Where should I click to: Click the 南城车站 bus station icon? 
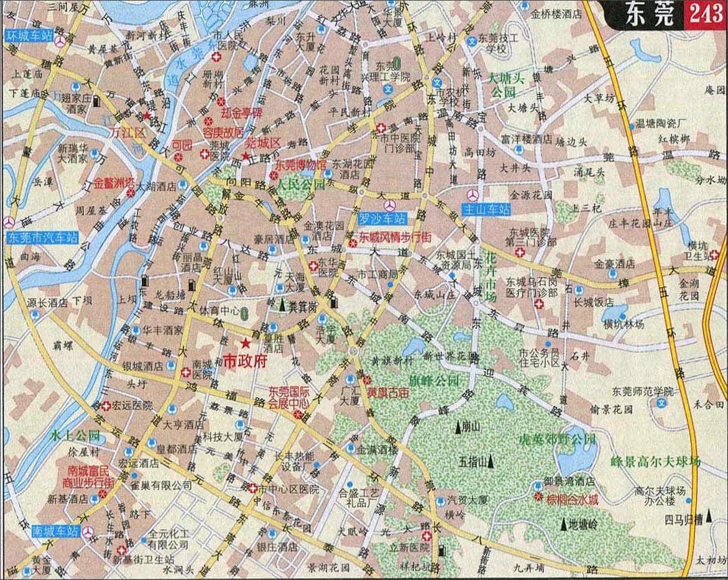point(90,532)
